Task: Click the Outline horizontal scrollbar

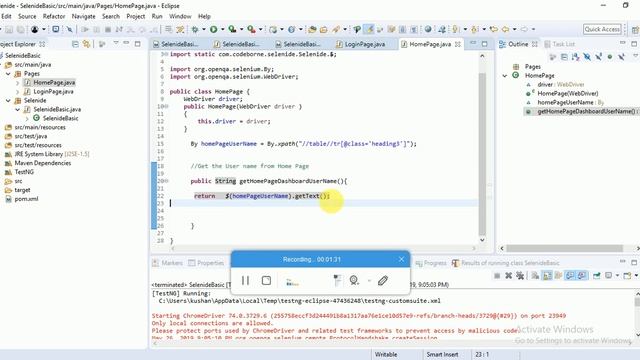Action: tap(564, 248)
